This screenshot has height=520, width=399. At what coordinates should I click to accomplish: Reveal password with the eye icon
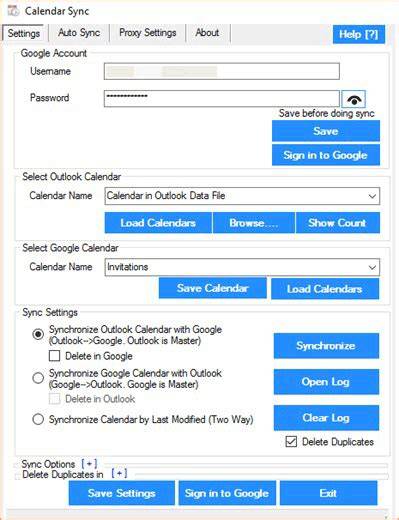[354, 99]
